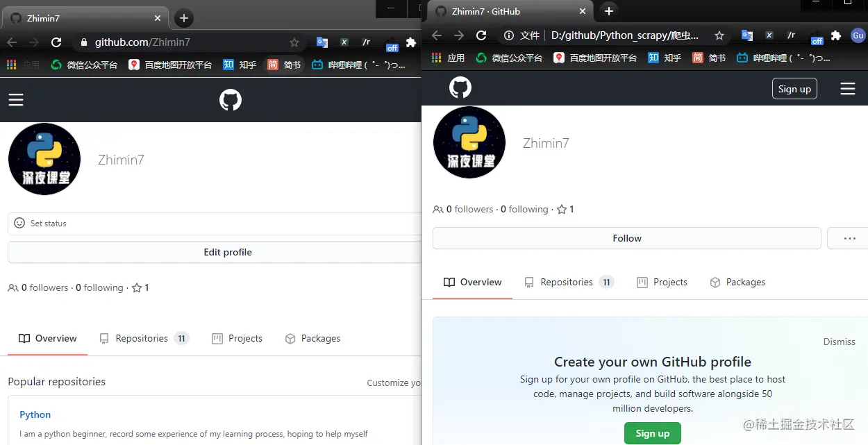Click the file info icon in right address bar
The height and width of the screenshot is (445, 868).
509,35
